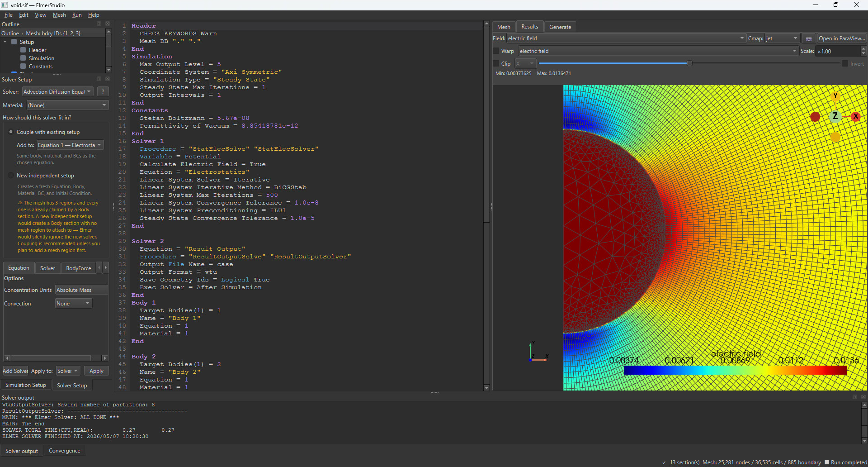
Task: Open the Material dropdown showing (None)
Action: point(67,105)
